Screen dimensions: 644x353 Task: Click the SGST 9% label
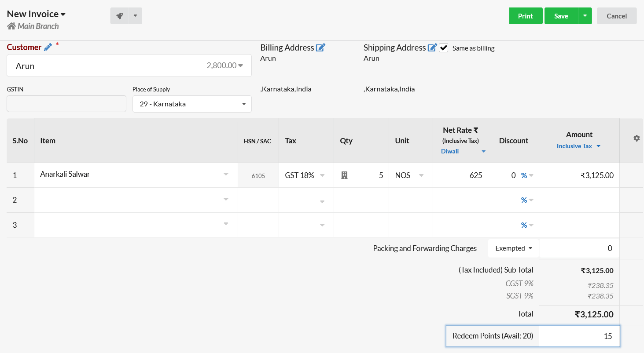(x=519, y=296)
